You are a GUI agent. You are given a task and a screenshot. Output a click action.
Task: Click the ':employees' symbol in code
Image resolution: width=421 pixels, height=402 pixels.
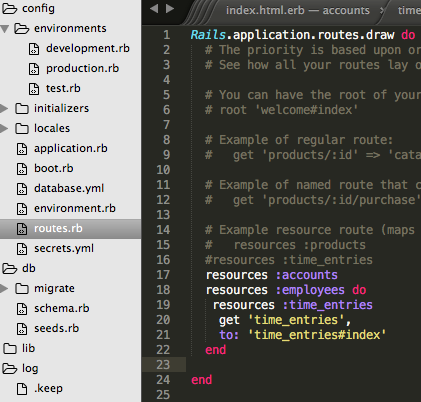click(310, 290)
